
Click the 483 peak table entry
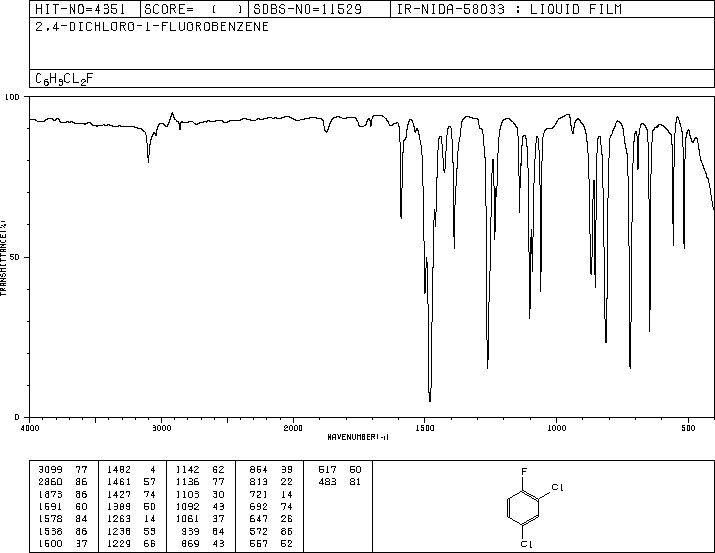(x=340, y=482)
